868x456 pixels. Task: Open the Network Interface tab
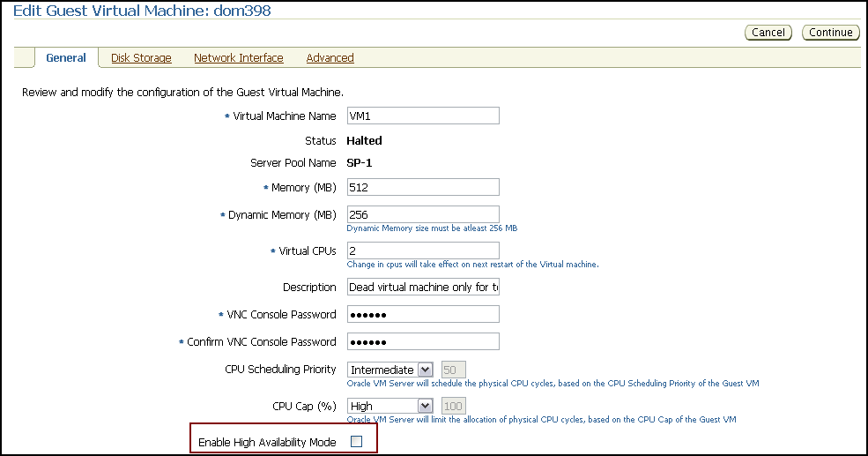coord(239,57)
